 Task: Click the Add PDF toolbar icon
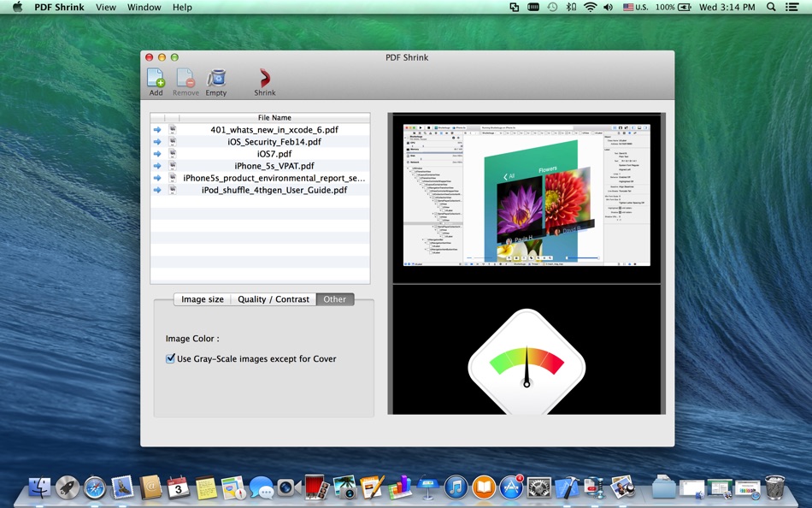156,78
